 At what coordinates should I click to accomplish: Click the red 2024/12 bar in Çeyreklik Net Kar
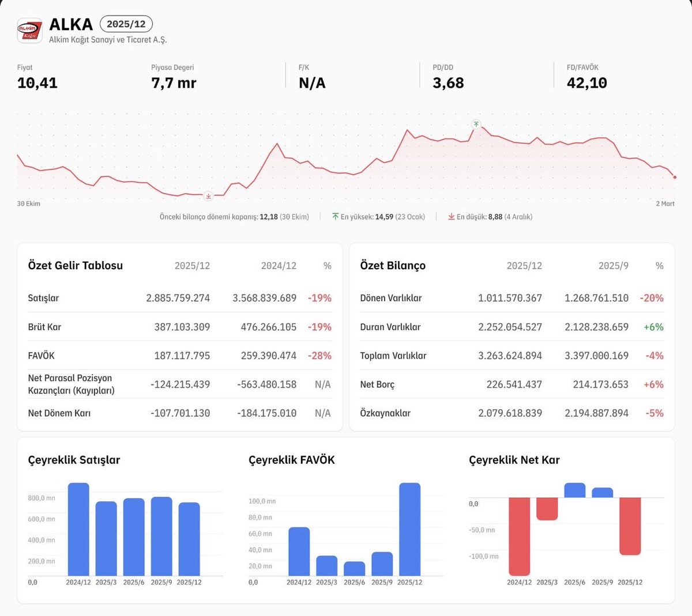(x=519, y=536)
